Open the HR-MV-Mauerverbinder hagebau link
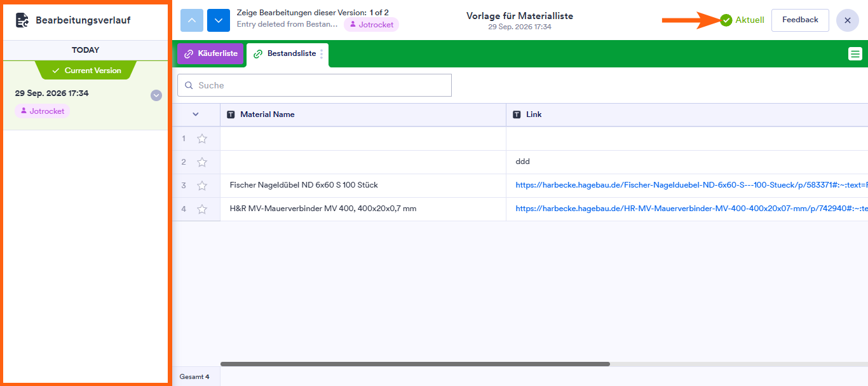Screen dimensions: 868x386 coord(691,209)
